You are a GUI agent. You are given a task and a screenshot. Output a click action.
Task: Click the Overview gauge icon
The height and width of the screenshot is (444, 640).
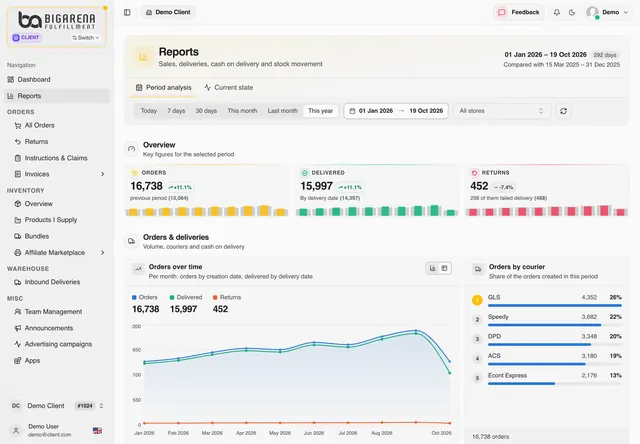click(131, 149)
